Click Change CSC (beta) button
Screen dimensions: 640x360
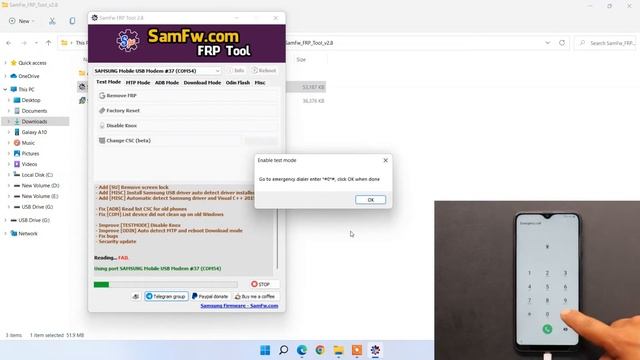coord(170,140)
